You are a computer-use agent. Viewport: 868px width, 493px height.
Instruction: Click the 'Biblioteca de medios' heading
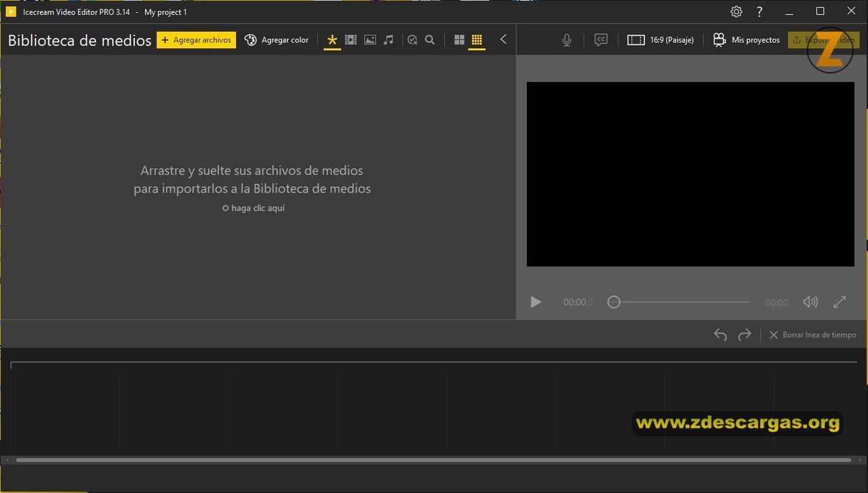tap(79, 40)
